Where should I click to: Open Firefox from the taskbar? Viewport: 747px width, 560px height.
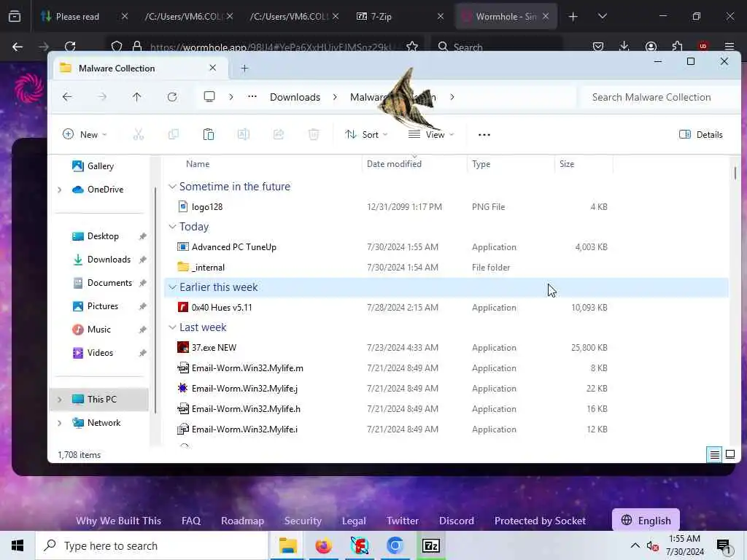[323, 545]
